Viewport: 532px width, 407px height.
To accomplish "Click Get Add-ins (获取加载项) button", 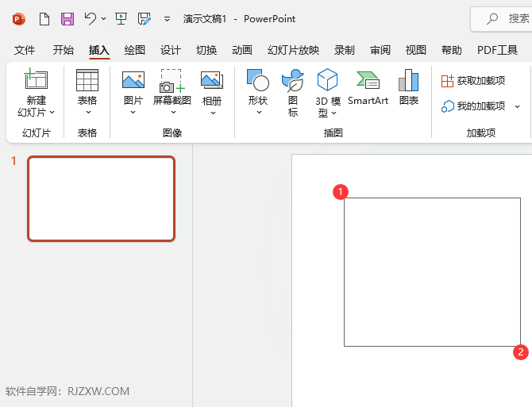I will point(474,81).
